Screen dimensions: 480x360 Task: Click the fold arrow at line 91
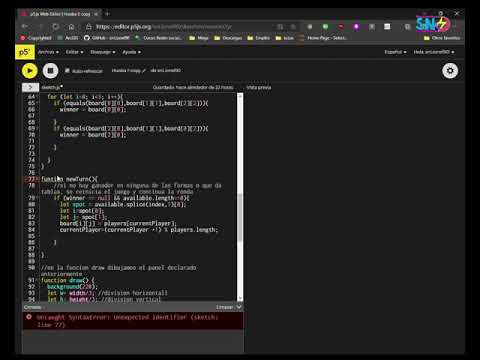pyautogui.click(x=37, y=280)
